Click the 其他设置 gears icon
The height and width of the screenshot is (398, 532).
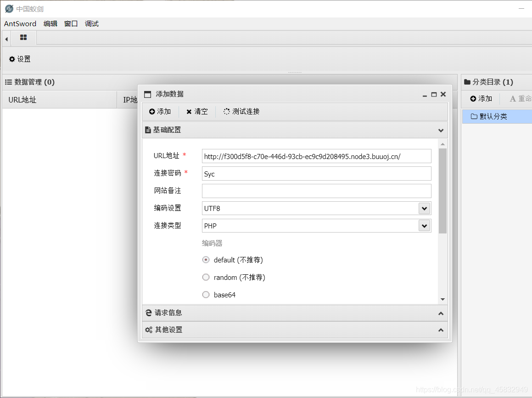pos(149,330)
